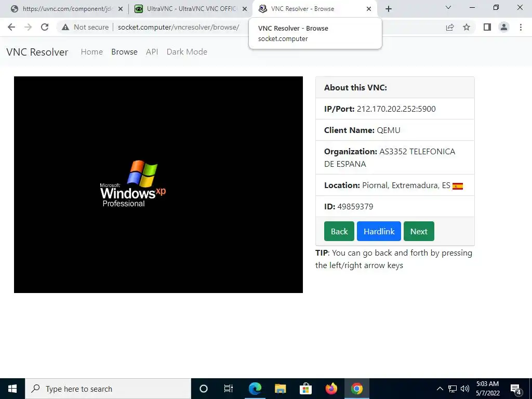Screen dimensions: 532x399
Task: Click the TIP about arrow keys text
Action: pos(394,259)
